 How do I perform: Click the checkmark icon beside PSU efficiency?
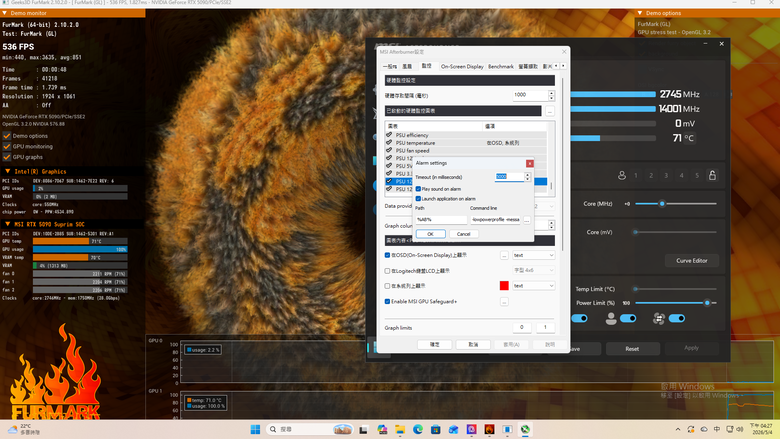(389, 135)
